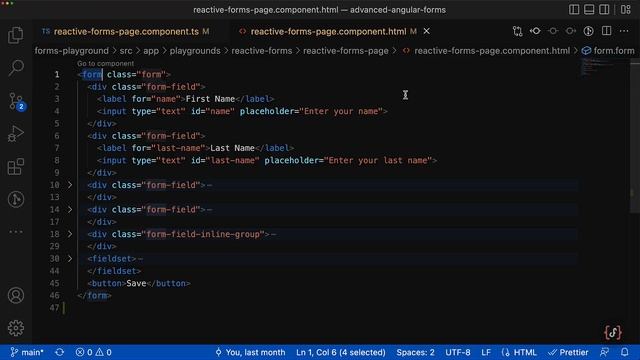Screen dimensions: 640x360
Task: Select HTML language mode in status bar
Action: [x=519, y=352]
